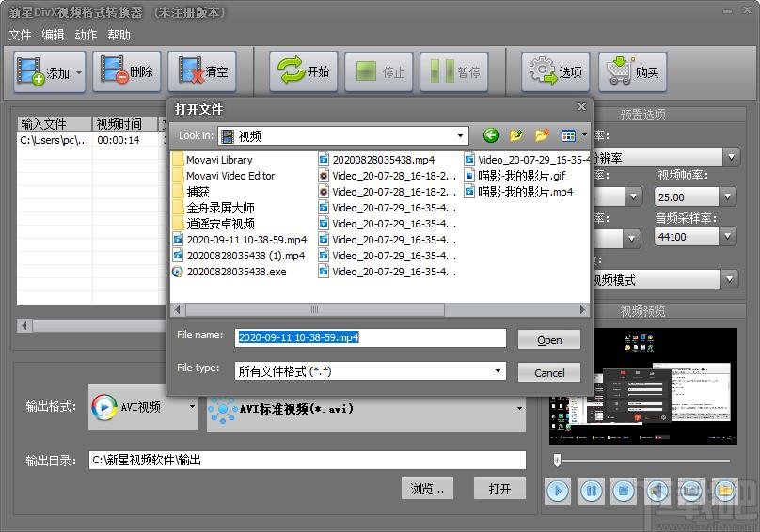Expand the File type 所有文件格式 dropdown
The width and height of the screenshot is (760, 532).
pyautogui.click(x=498, y=371)
